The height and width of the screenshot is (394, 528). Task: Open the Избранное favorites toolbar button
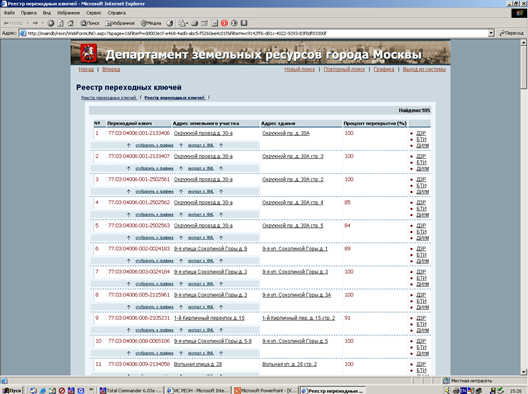coord(120,23)
